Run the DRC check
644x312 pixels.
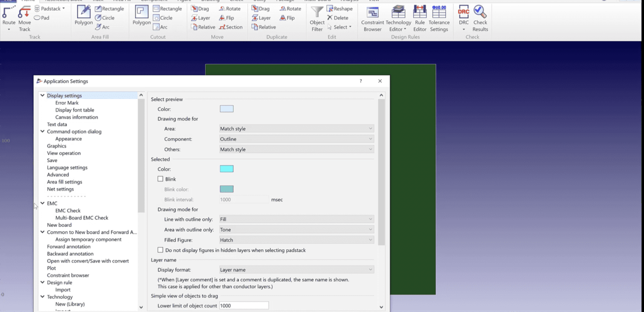464,13
